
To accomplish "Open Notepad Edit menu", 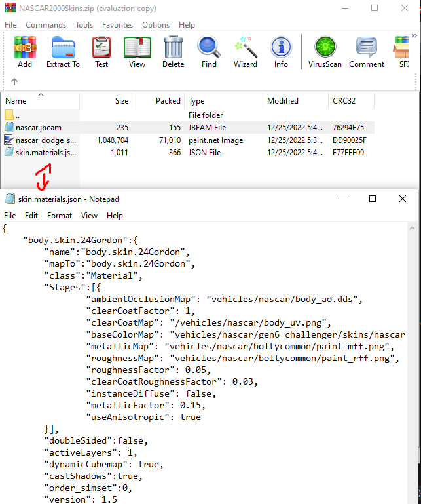I will point(31,216).
